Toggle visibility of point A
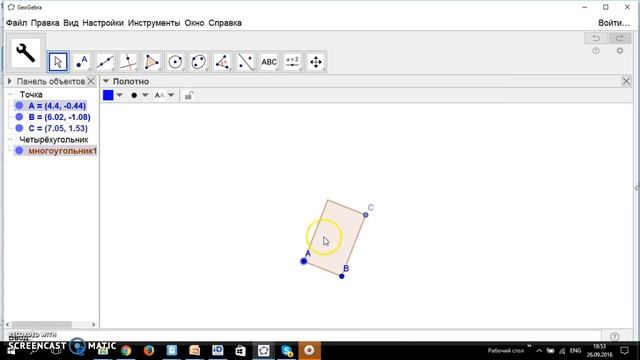Viewport: 640px width, 360px height. 19,106
